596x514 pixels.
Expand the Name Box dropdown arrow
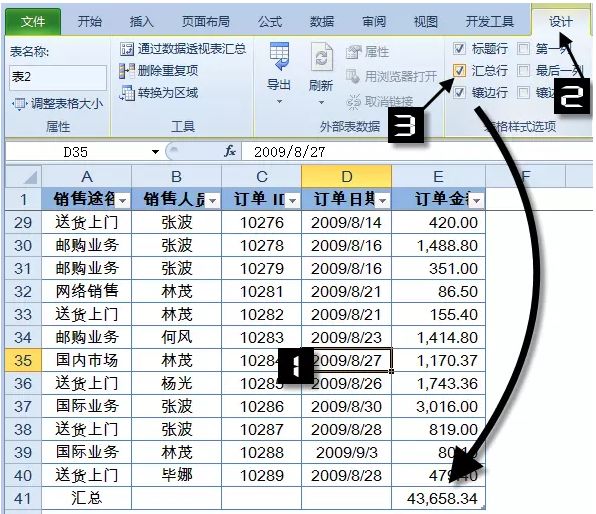(155, 152)
